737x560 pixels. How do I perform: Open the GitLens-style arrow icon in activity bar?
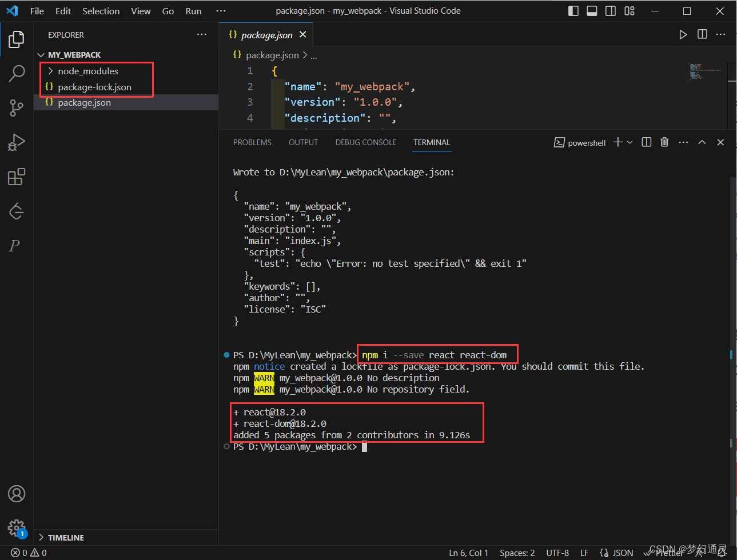click(17, 211)
